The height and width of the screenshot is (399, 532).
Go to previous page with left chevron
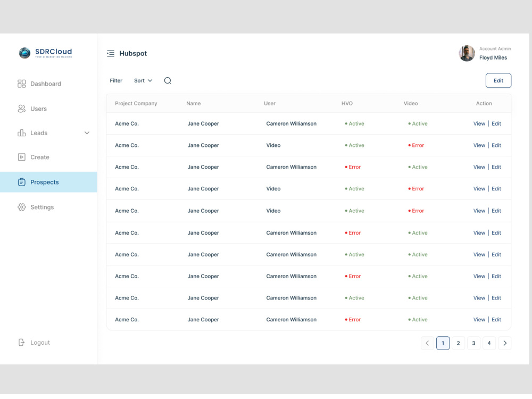tap(427, 343)
